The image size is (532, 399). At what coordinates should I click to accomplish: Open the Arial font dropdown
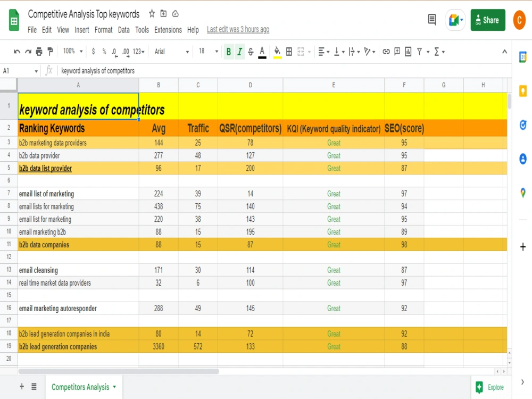pyautogui.click(x=172, y=52)
